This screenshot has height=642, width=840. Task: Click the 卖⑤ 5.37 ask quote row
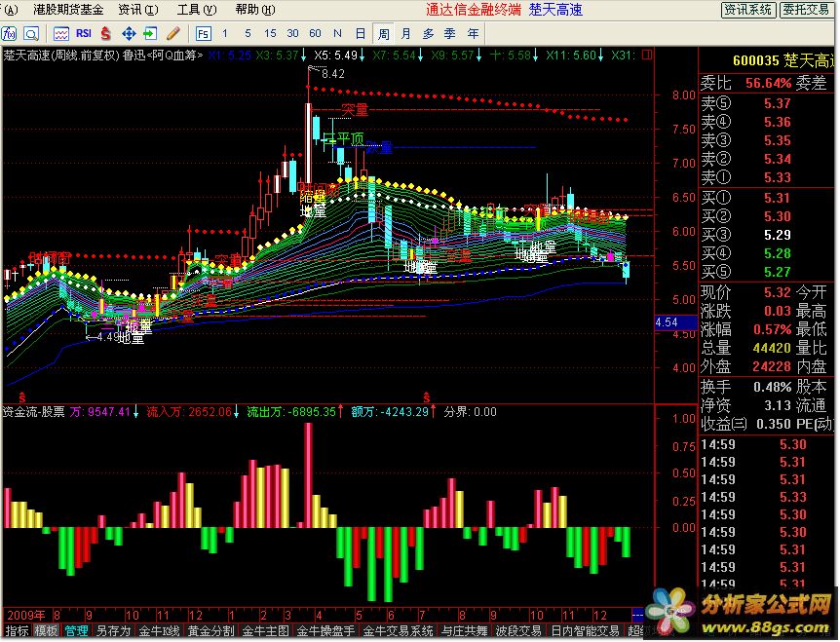[768, 103]
